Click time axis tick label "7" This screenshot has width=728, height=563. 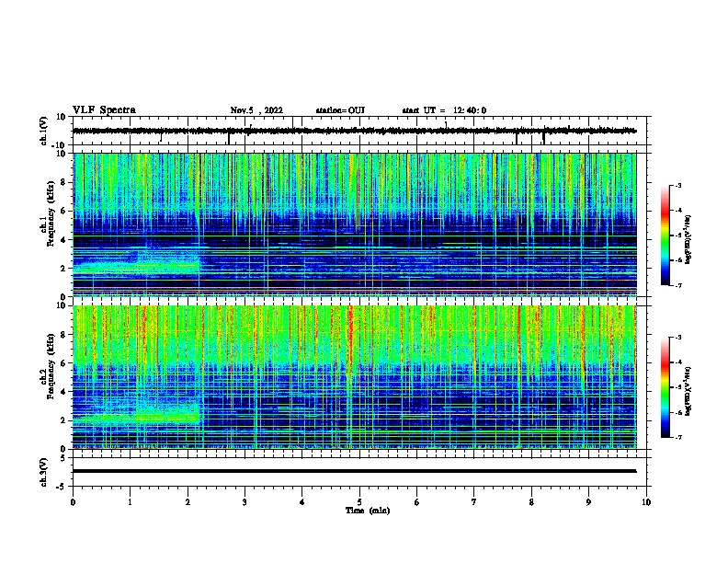[x=474, y=502]
